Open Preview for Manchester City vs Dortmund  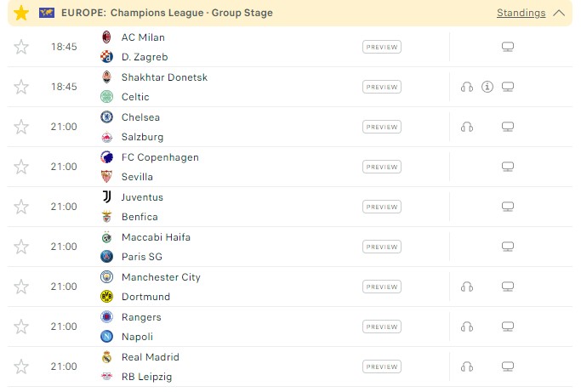[381, 287]
